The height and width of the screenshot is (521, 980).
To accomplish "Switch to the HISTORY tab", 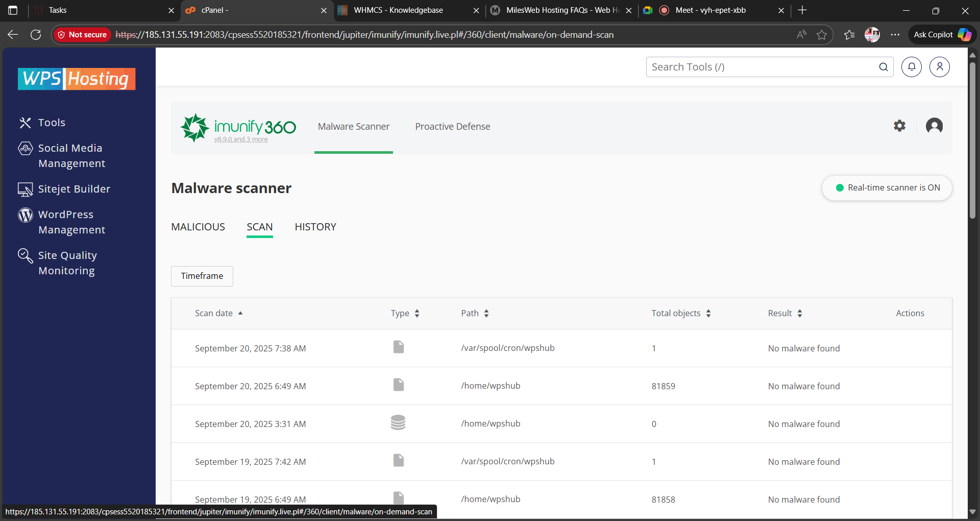I will [315, 227].
